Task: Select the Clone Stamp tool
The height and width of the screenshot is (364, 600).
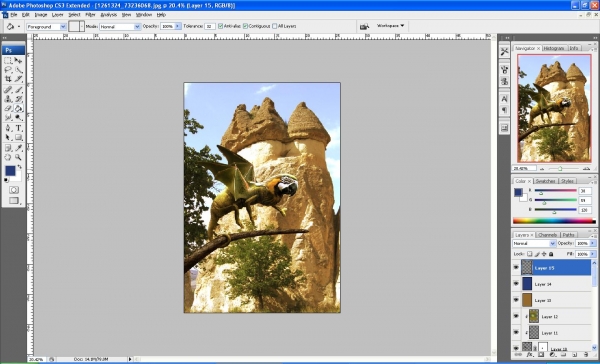Action: [x=8, y=99]
